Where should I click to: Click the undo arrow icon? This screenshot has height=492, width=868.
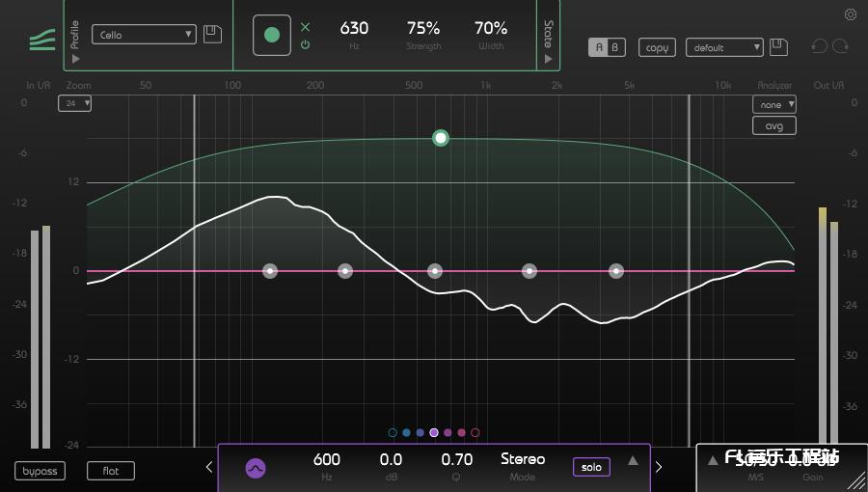point(819,46)
